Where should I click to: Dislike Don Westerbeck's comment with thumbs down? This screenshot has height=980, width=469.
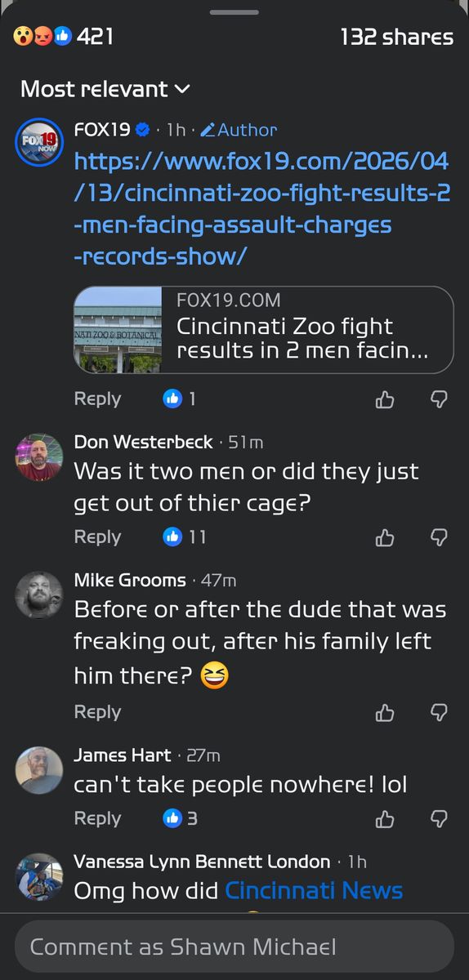(439, 537)
